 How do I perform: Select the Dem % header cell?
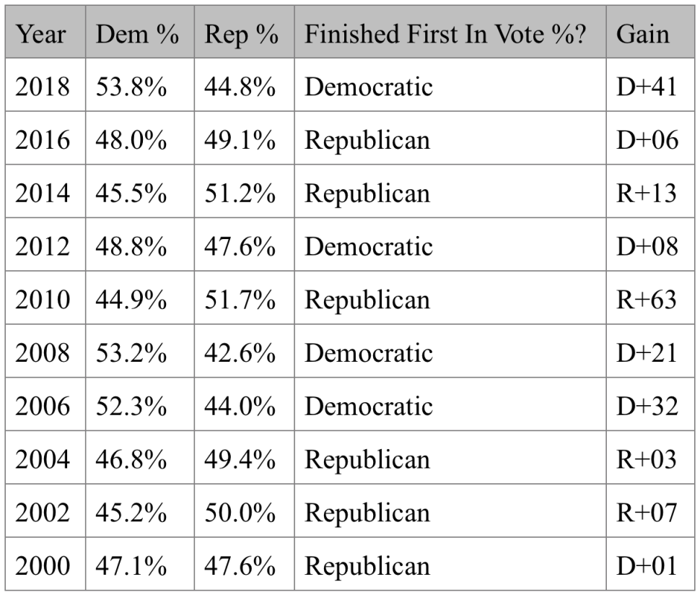coord(140,32)
